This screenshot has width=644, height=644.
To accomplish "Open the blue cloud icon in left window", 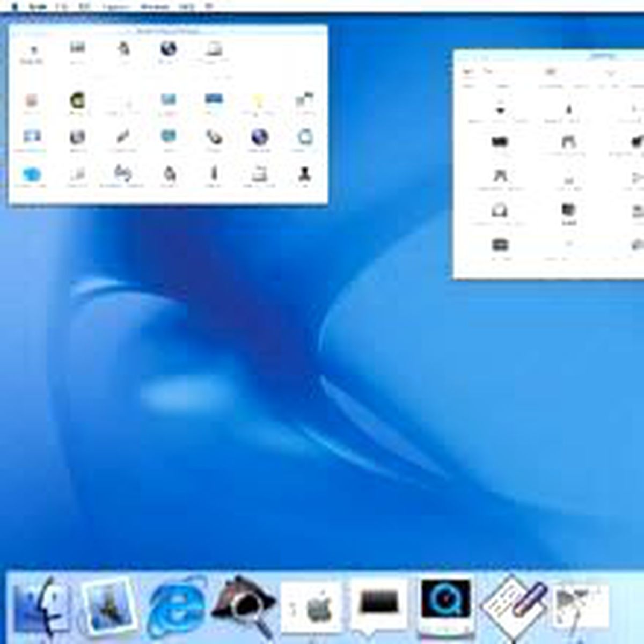I will click(32, 174).
